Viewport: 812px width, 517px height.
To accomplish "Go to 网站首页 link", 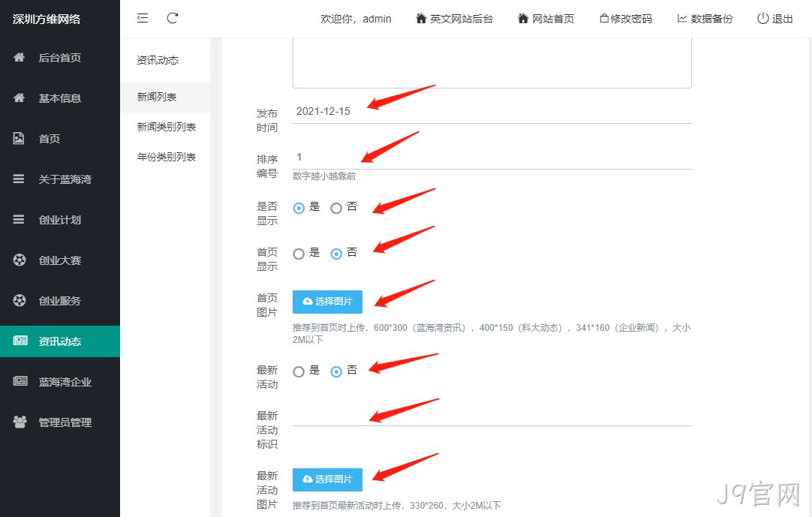I will coord(546,19).
